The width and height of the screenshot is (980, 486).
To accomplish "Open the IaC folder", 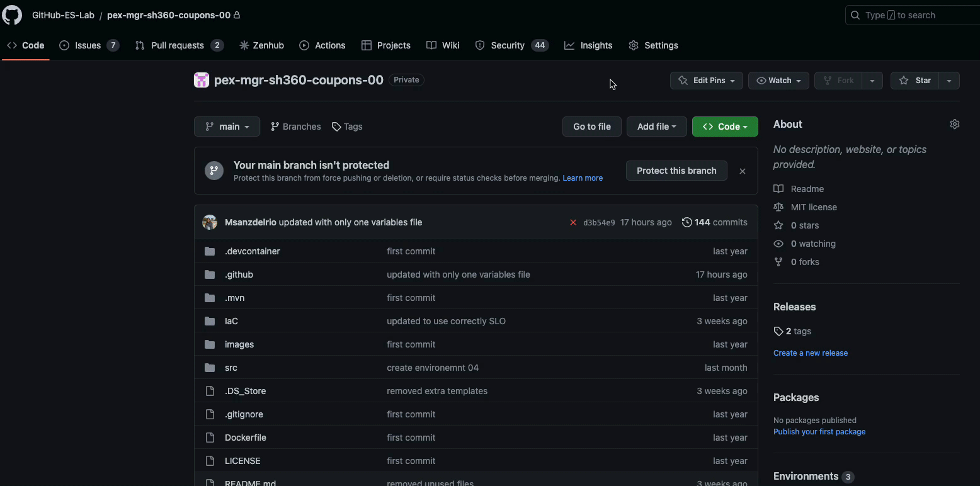I will click(231, 321).
